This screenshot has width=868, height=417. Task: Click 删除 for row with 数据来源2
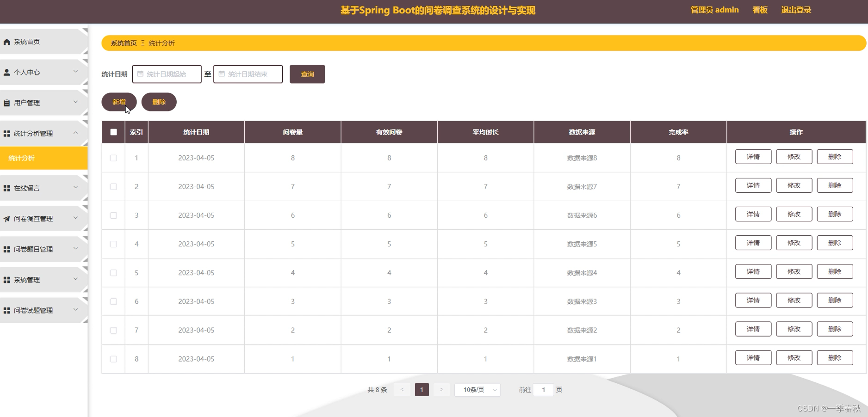835,329
